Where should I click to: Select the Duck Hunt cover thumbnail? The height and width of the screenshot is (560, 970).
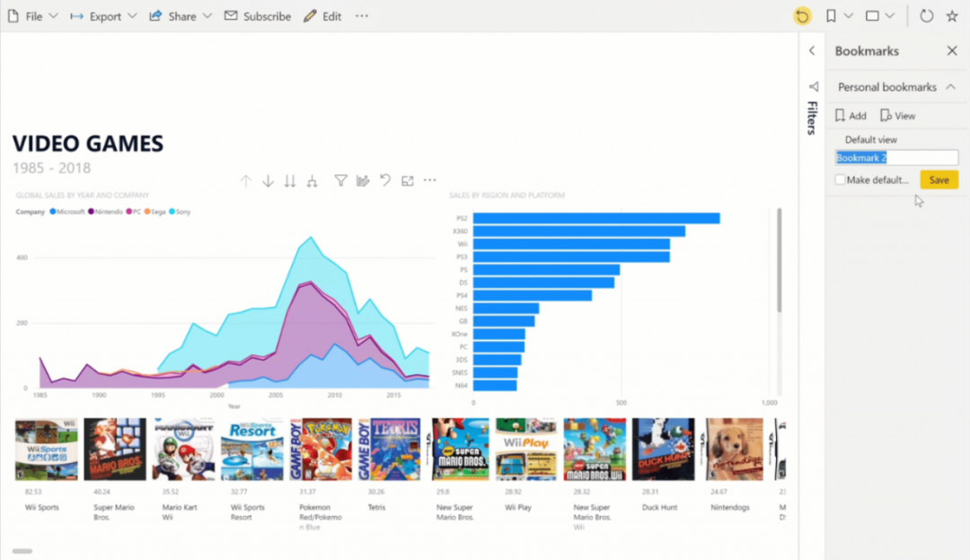point(663,450)
